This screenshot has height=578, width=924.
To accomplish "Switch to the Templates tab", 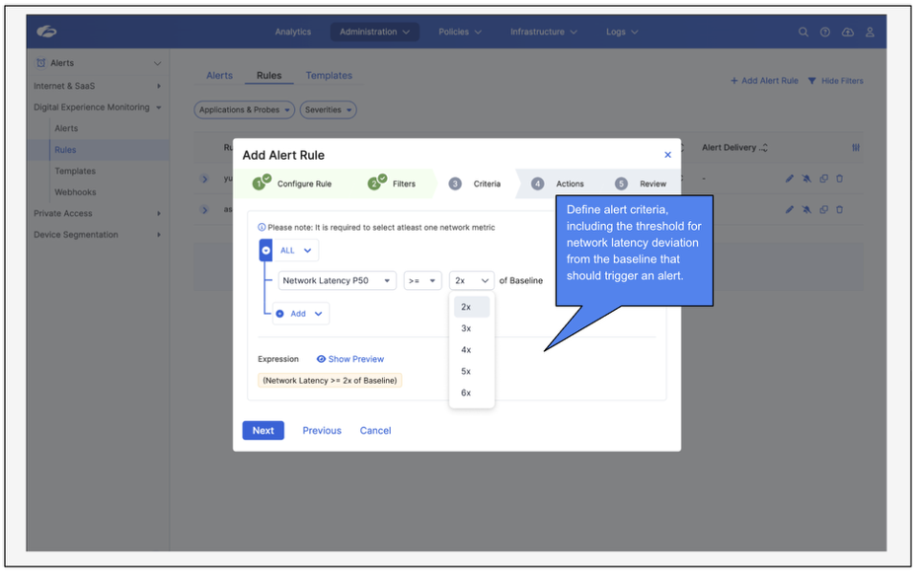I will coord(329,76).
